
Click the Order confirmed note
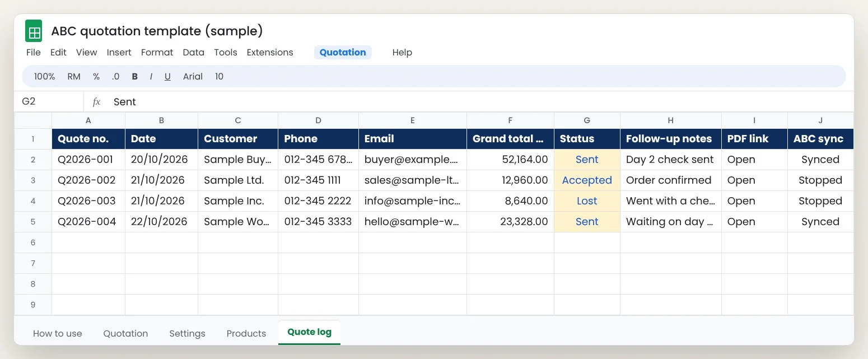tap(670, 180)
